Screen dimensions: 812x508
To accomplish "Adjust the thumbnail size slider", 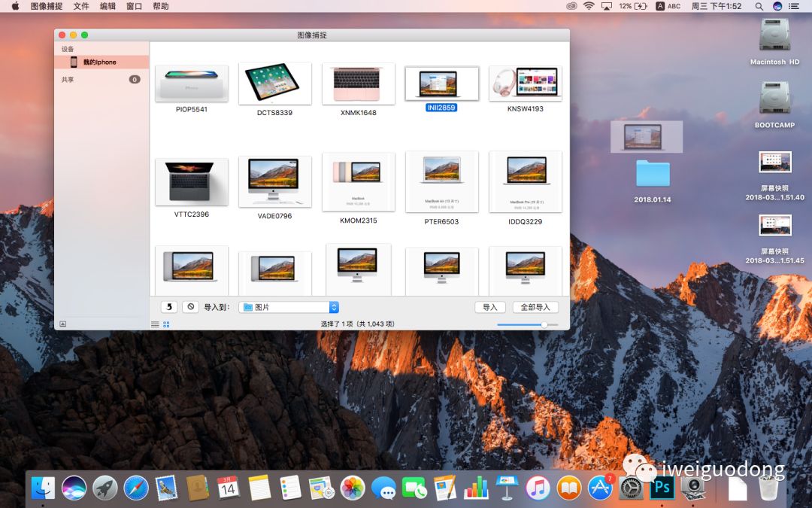I will [x=544, y=324].
